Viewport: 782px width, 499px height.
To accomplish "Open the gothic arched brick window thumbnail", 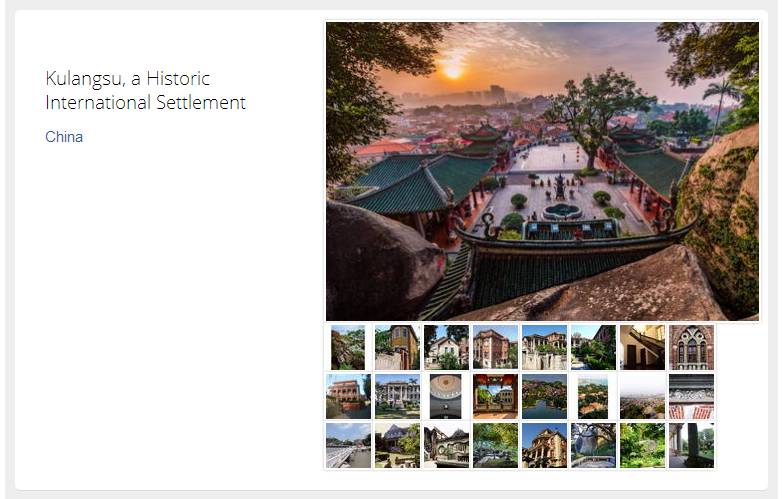I will pyautogui.click(x=691, y=347).
